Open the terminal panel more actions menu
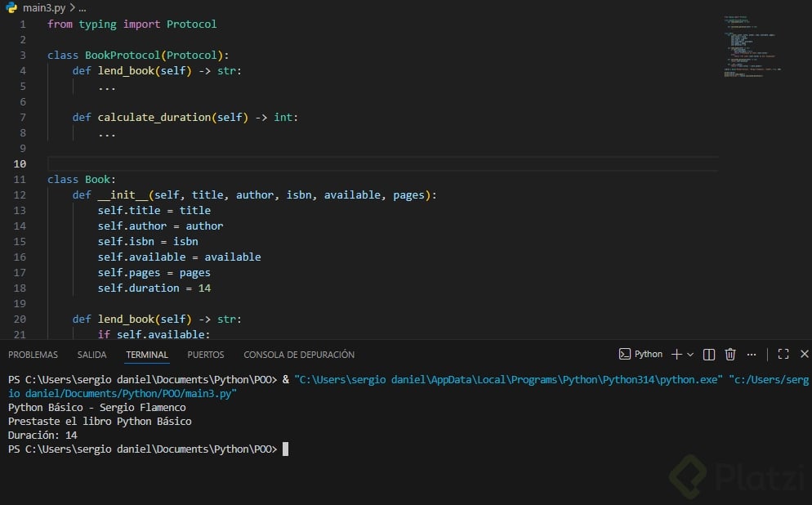The width and height of the screenshot is (812, 505). 750,354
